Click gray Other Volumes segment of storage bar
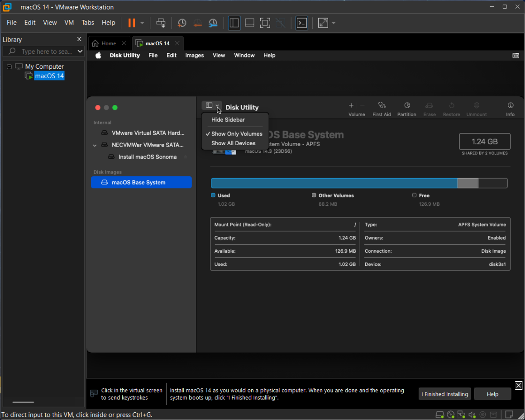This screenshot has width=525, height=420. click(x=468, y=183)
